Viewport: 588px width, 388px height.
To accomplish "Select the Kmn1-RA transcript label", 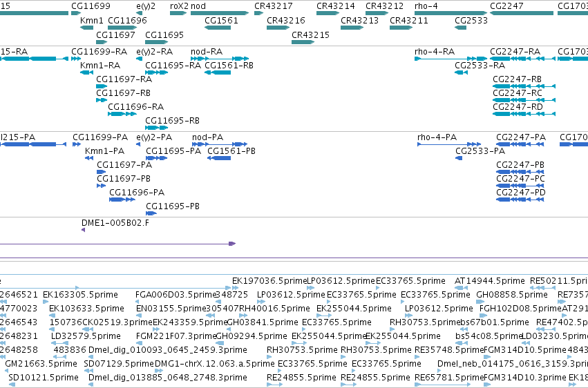I will pos(100,65).
